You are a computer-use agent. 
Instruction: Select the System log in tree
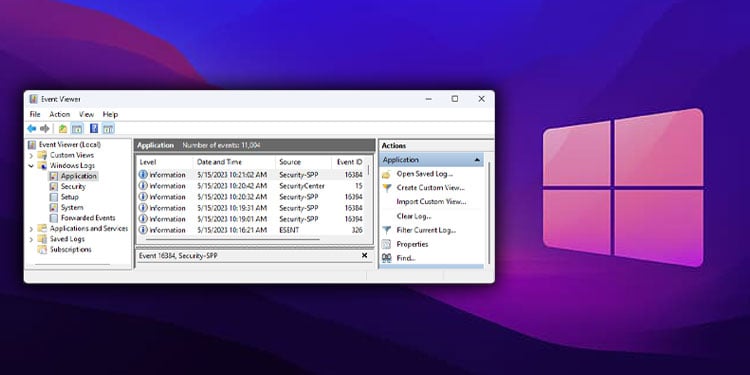(72, 208)
